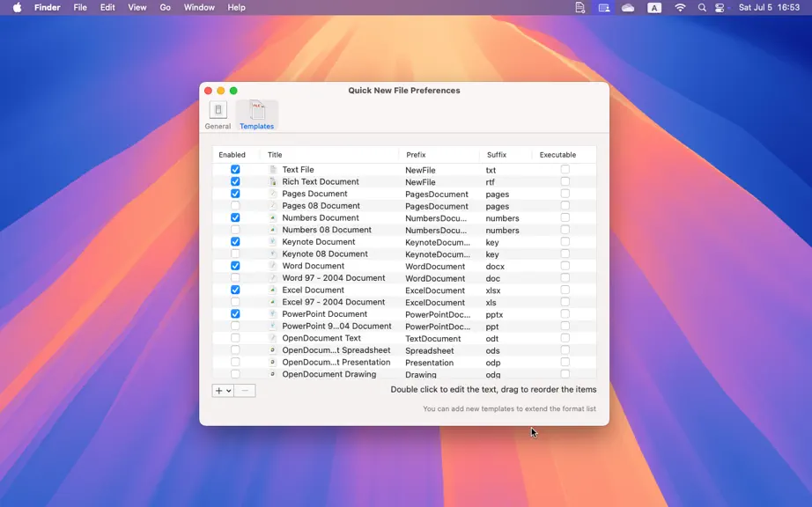Select the 'PagesDocument' prefix in Pages Document row
The image size is (812, 507).
pyautogui.click(x=437, y=194)
